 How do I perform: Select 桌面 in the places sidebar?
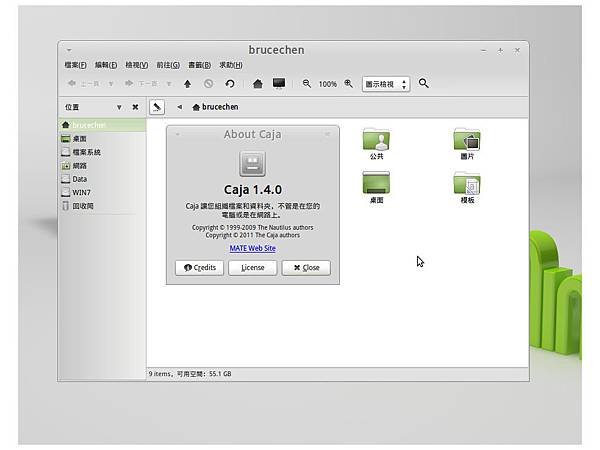[102, 139]
